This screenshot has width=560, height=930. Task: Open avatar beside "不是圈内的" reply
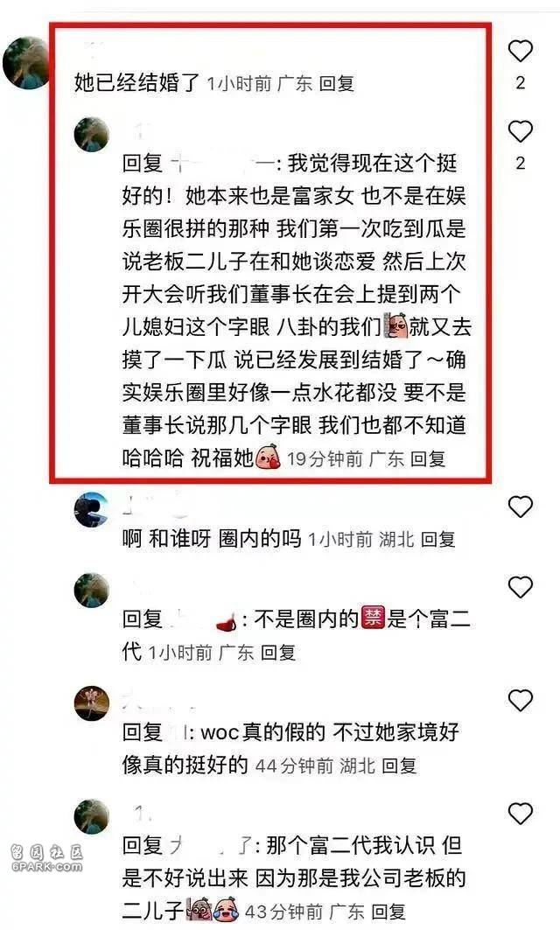(x=91, y=591)
